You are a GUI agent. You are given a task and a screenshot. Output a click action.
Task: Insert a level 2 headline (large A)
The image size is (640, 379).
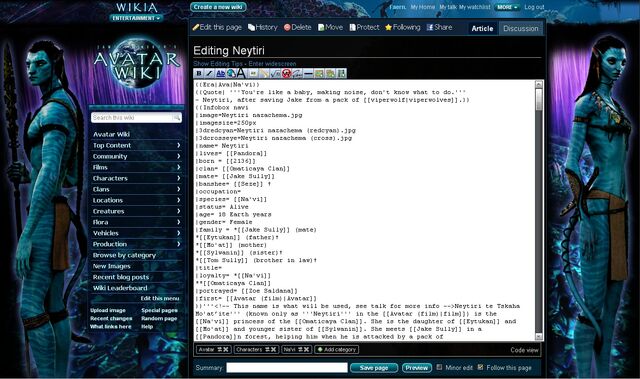tap(242, 73)
